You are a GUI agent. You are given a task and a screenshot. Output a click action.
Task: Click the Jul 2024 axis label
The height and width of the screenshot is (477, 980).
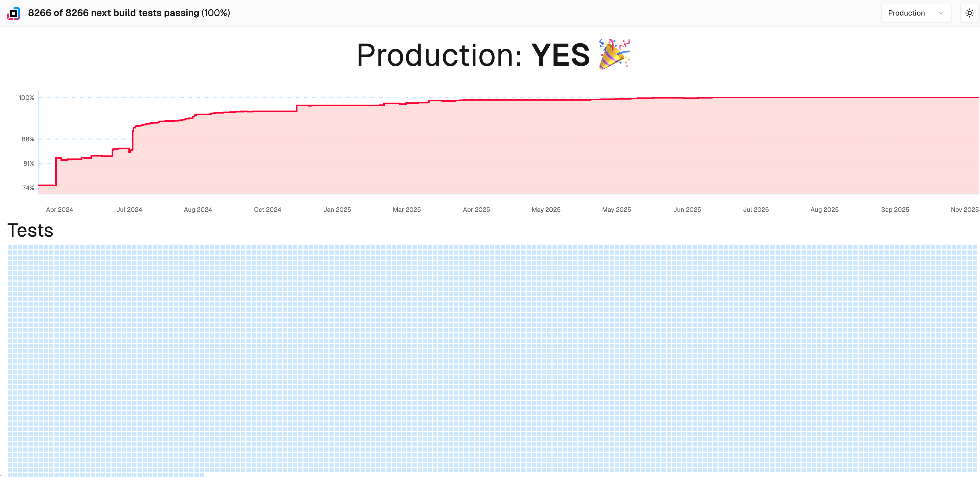click(x=129, y=209)
